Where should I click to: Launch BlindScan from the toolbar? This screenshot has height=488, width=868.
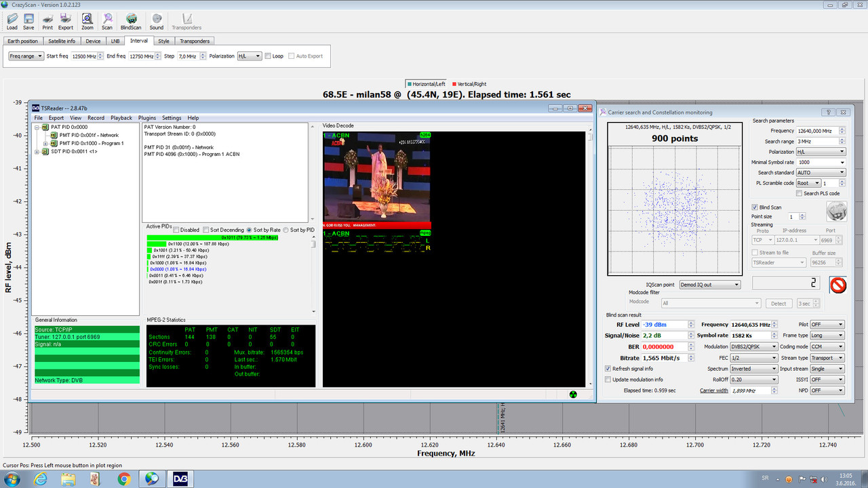(132, 21)
